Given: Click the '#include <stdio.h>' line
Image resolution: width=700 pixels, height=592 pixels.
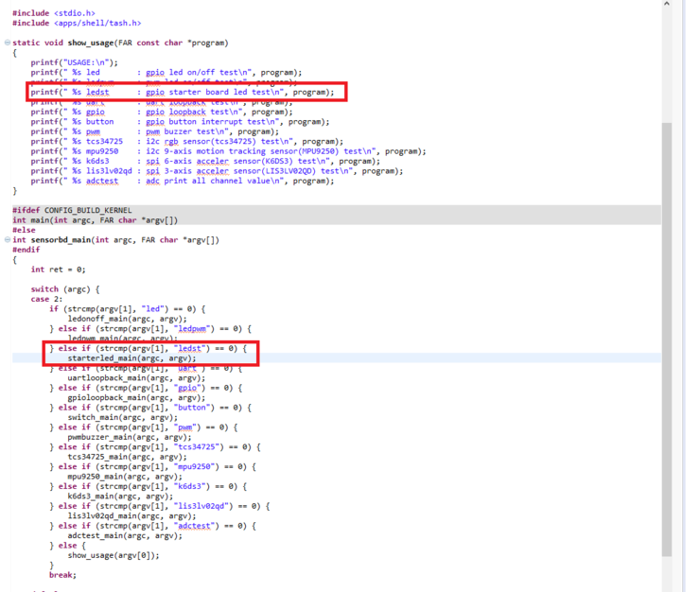Looking at the screenshot, I should point(54,13).
